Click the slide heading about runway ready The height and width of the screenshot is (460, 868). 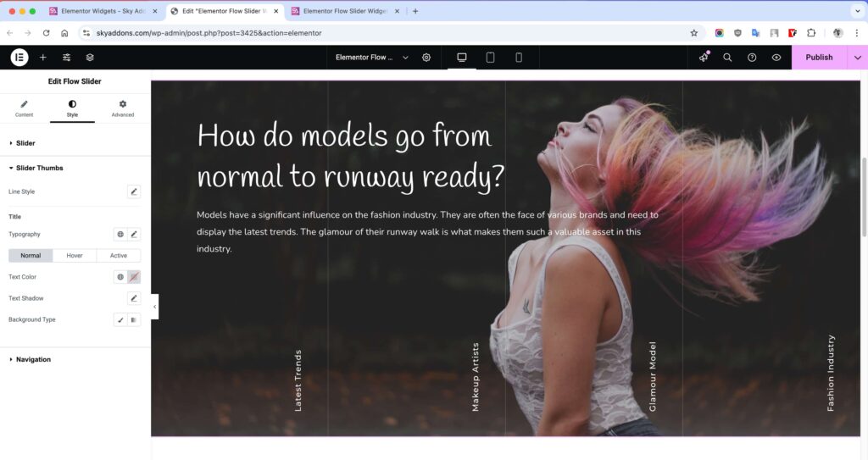tap(350, 156)
